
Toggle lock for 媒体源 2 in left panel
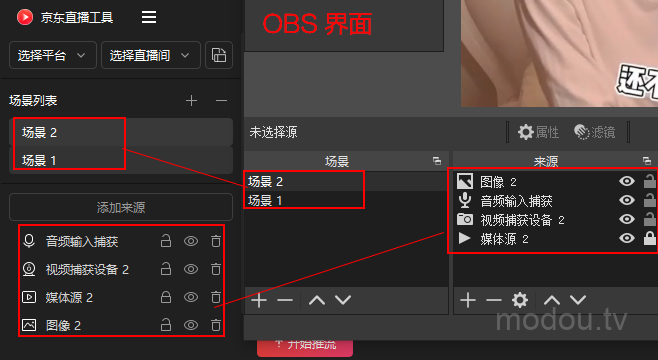point(166,297)
